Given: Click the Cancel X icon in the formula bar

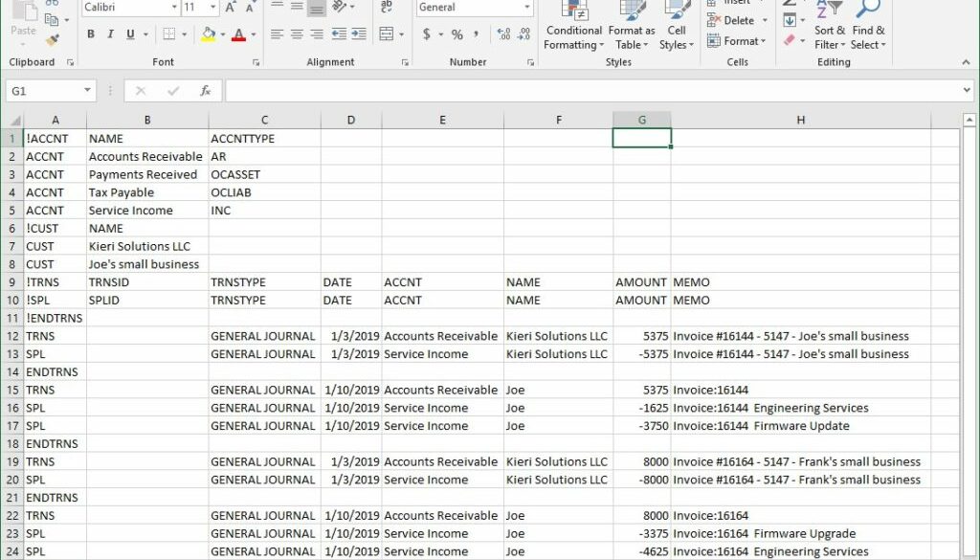Looking at the screenshot, I should (141, 91).
